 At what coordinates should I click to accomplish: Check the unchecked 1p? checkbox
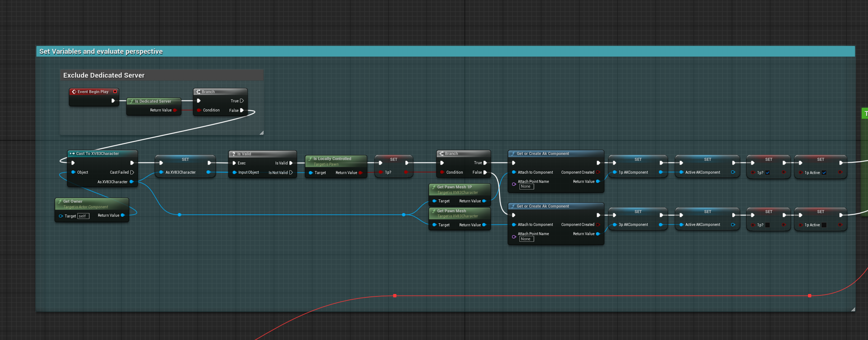click(768, 225)
